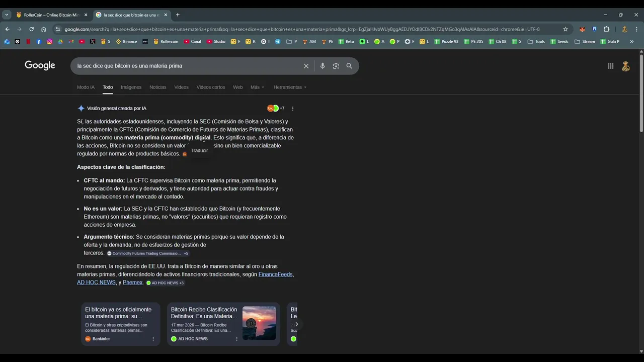Open Google Drive bookmark
Viewport: 644px width, 362px height.
[x=60, y=42]
